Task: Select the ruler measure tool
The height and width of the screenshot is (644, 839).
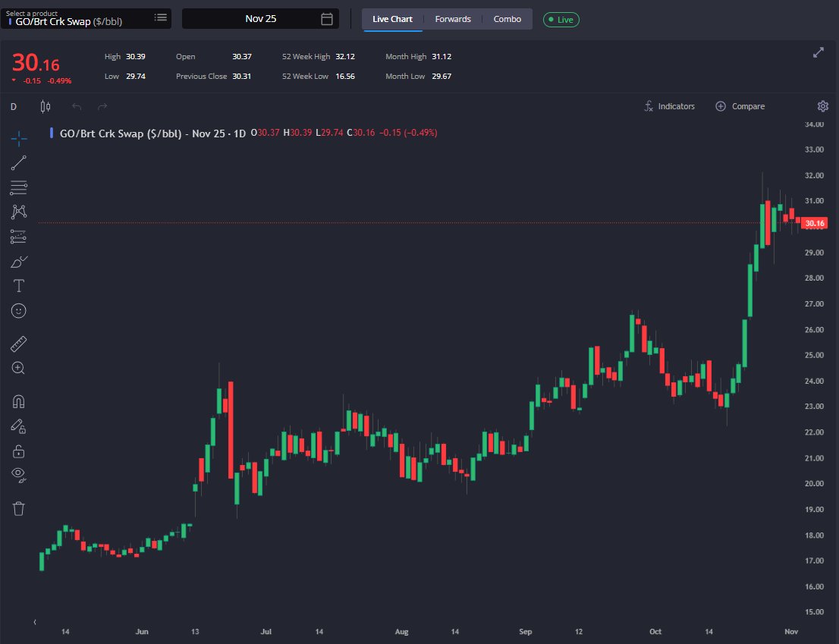Action: point(19,344)
